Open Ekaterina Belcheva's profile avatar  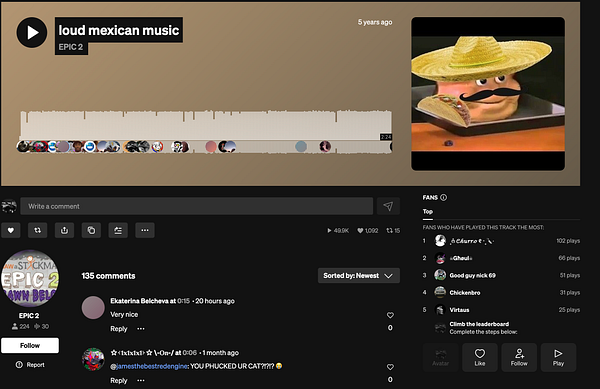click(93, 307)
